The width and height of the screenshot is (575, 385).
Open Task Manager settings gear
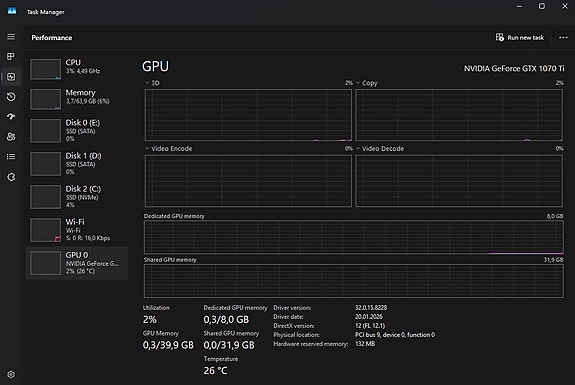11,374
